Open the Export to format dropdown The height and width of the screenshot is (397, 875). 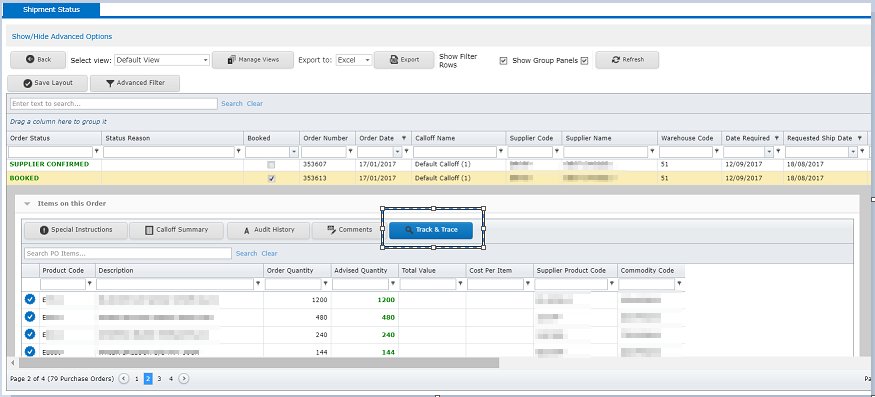point(368,60)
